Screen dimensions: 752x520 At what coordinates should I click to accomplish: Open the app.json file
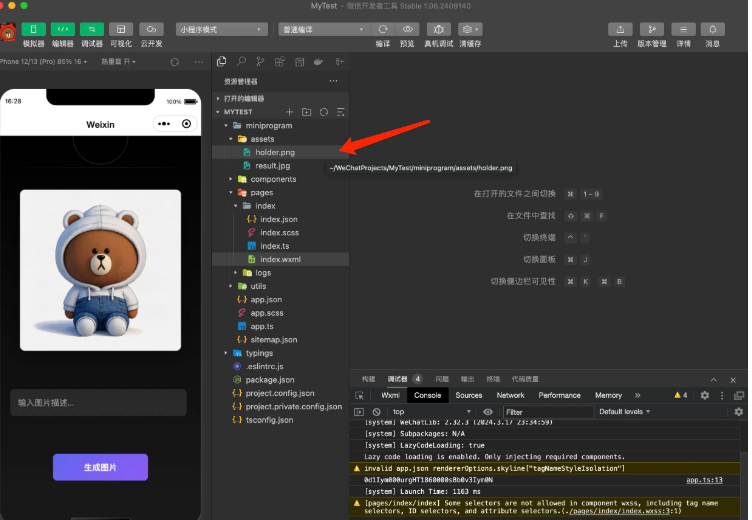click(281, 299)
